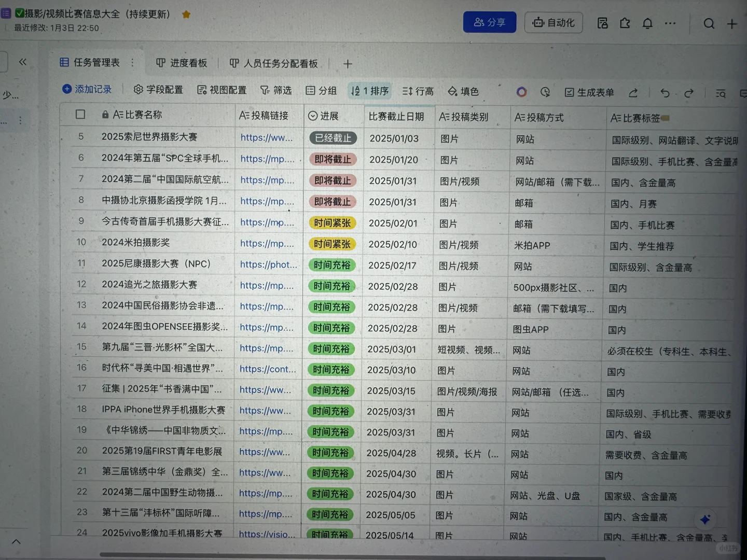Open the three-dot more options menu
Screen dimensions: 747x560
(670, 23)
